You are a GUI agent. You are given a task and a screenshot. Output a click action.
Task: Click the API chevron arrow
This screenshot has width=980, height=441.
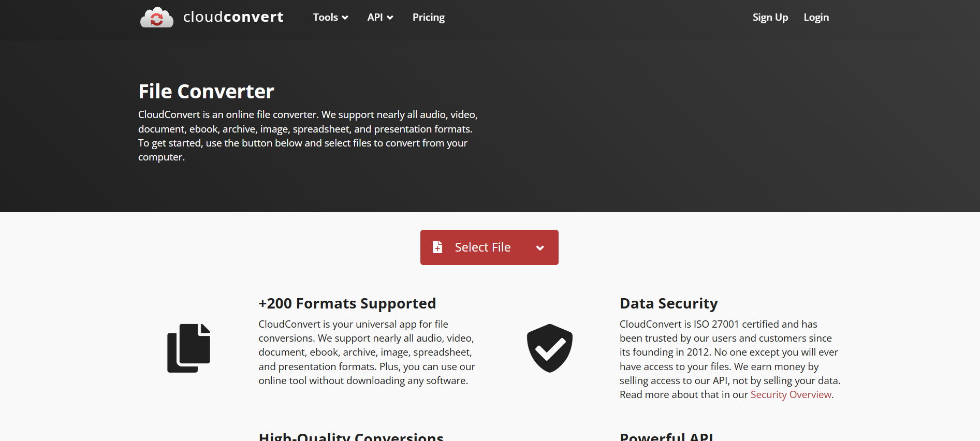(x=390, y=18)
